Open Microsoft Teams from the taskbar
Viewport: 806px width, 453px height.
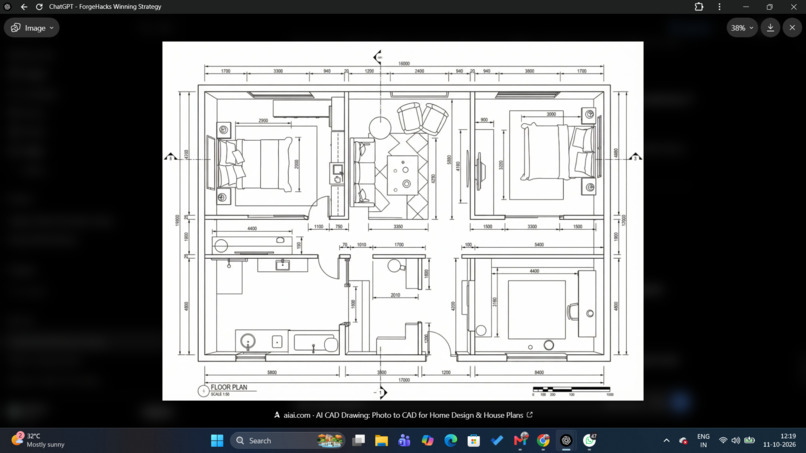pyautogui.click(x=404, y=441)
